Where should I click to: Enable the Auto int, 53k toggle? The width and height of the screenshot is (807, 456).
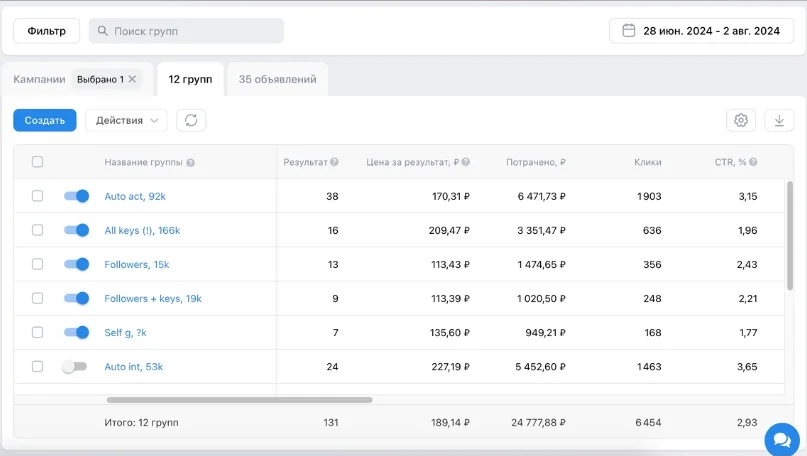click(x=74, y=366)
